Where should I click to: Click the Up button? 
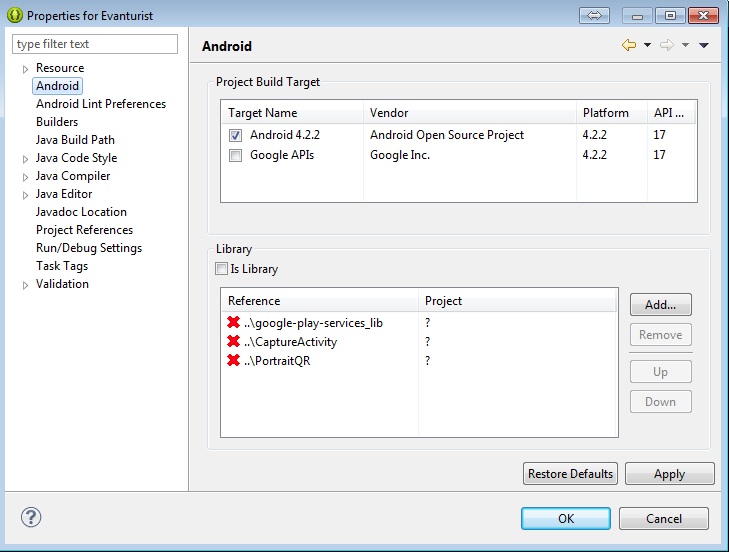pos(661,372)
